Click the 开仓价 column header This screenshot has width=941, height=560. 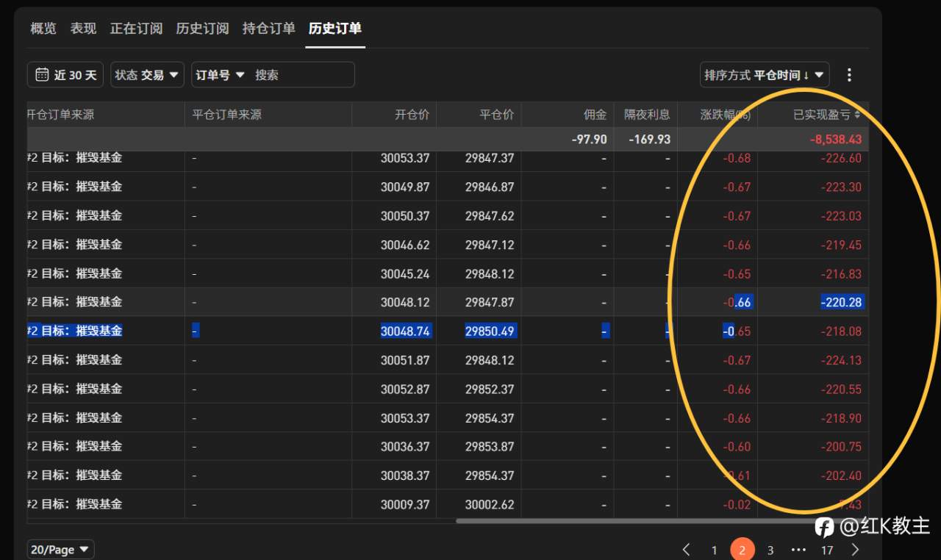pyautogui.click(x=412, y=115)
